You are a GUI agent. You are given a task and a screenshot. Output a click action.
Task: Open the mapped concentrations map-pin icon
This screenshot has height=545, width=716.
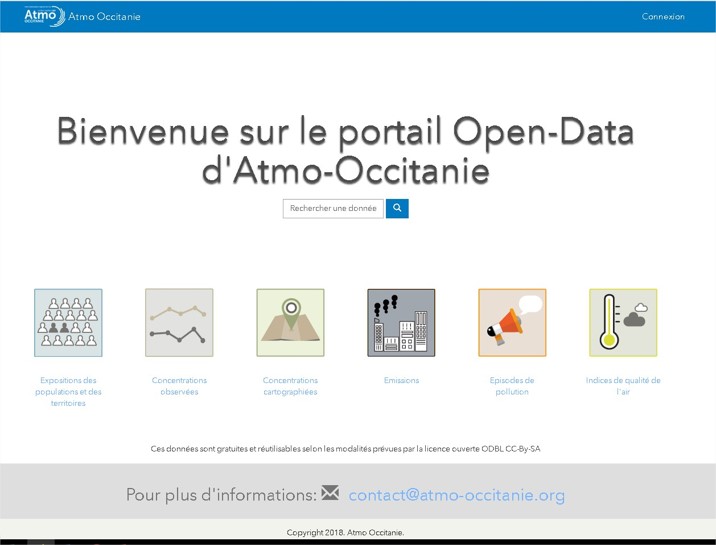(x=290, y=323)
